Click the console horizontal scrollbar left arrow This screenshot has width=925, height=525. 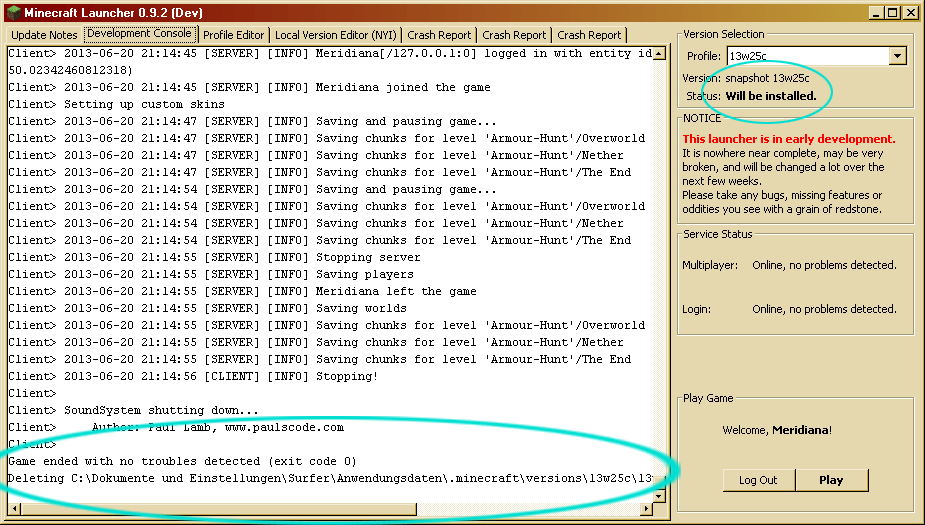[15, 509]
